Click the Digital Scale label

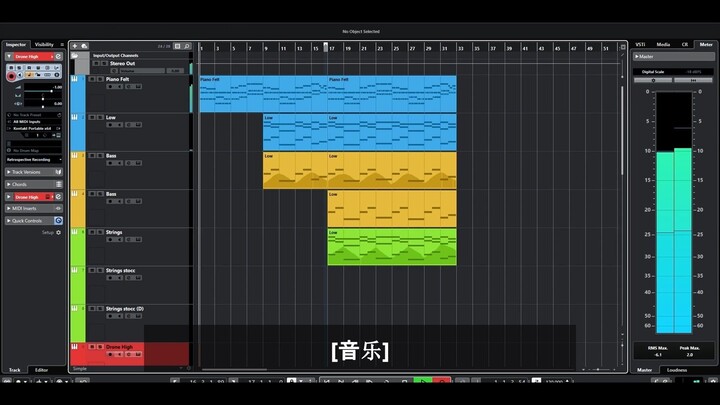click(x=653, y=72)
